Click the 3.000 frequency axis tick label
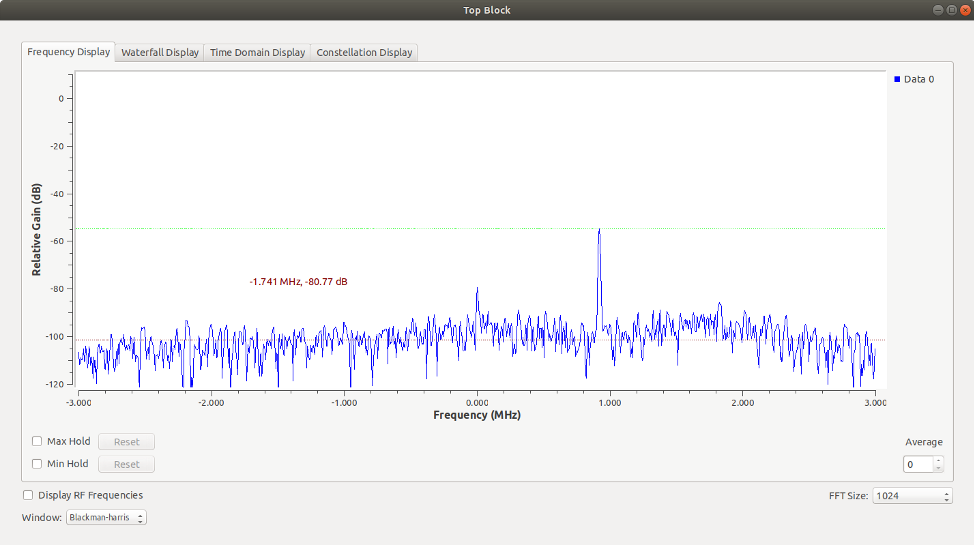The image size is (974, 545). (875, 403)
